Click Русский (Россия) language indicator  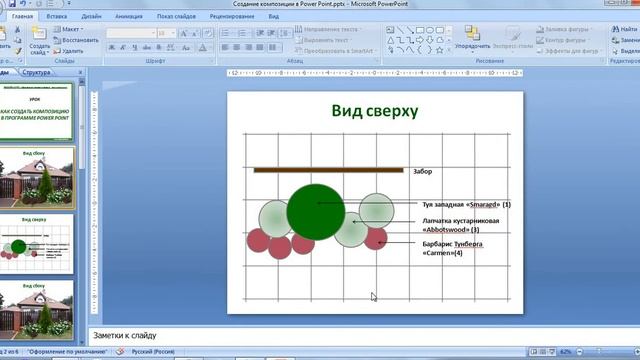(x=153, y=351)
